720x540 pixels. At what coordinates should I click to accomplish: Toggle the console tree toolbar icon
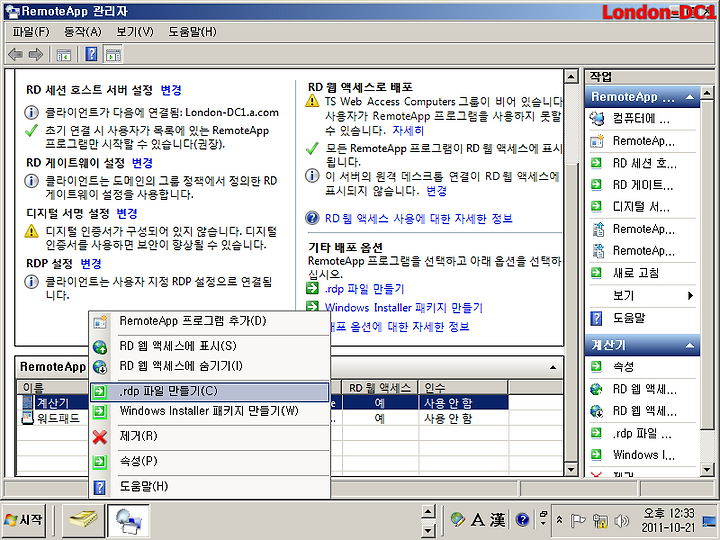pyautogui.click(x=63, y=55)
